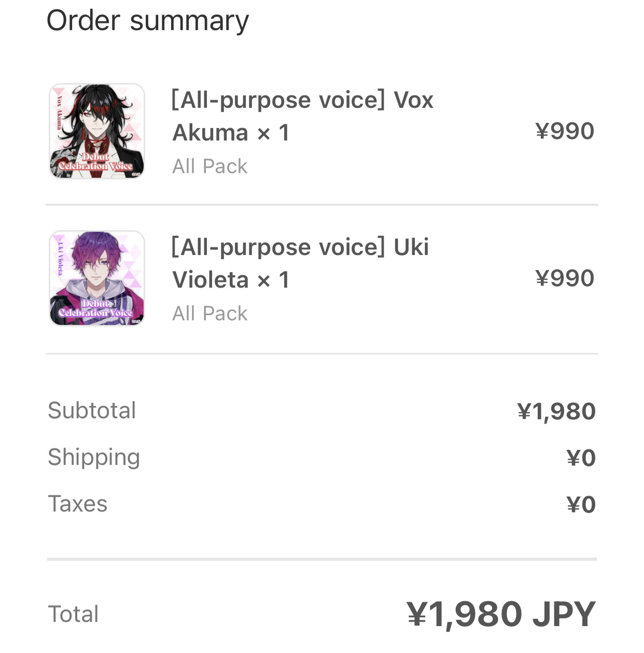The height and width of the screenshot is (653, 644).
Task: Open the Uki Violeta voice pack thumbnail
Action: [97, 278]
